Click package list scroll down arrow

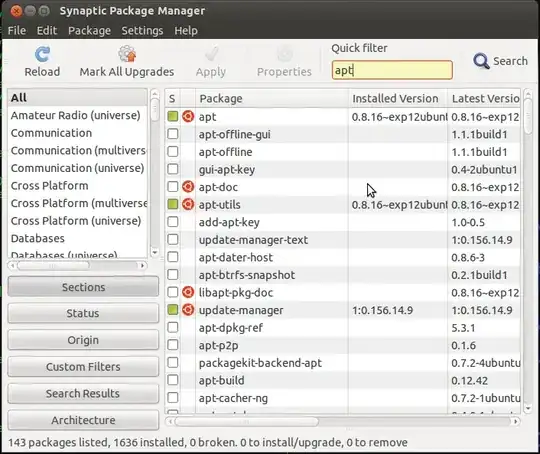[x=528, y=409]
